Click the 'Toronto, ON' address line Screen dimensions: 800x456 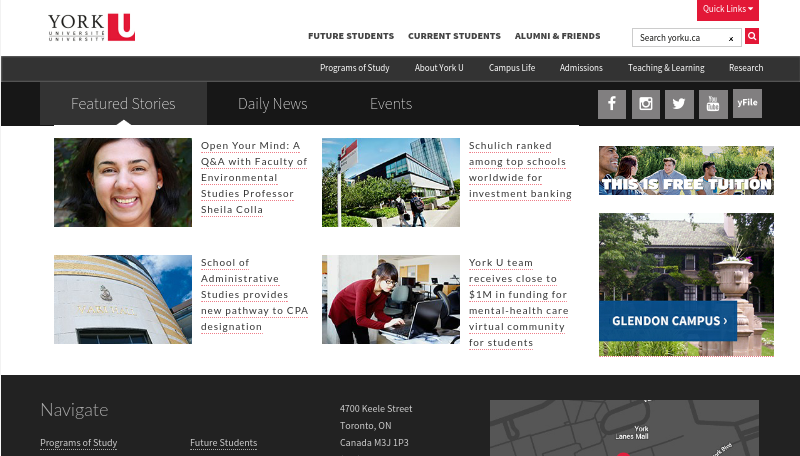(x=366, y=425)
